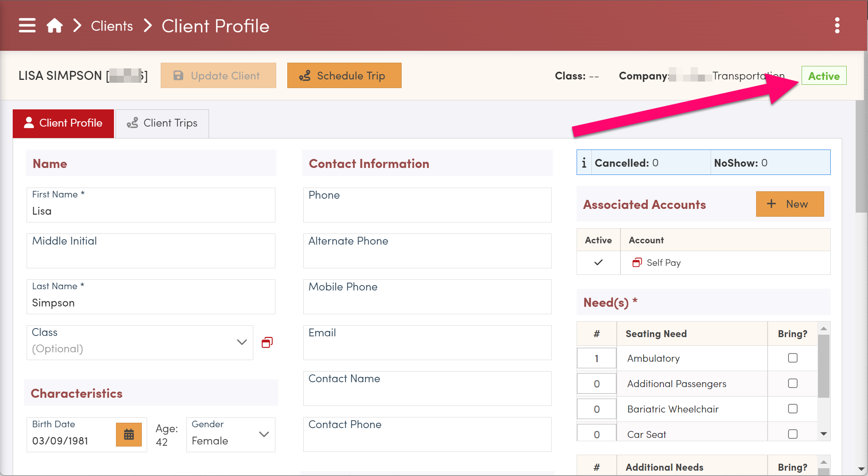Check Bring for Ambulatory seating need
Image resolution: width=868 pixels, height=476 pixels.
(793, 358)
